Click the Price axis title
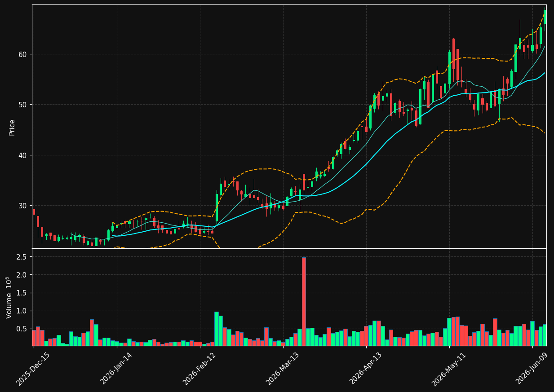 pos(12,128)
